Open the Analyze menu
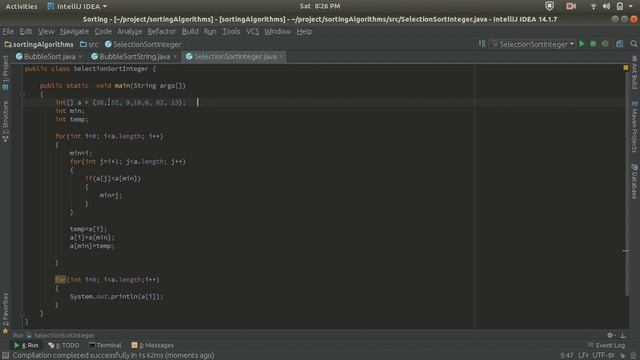This screenshot has width=640, height=360. point(130,31)
